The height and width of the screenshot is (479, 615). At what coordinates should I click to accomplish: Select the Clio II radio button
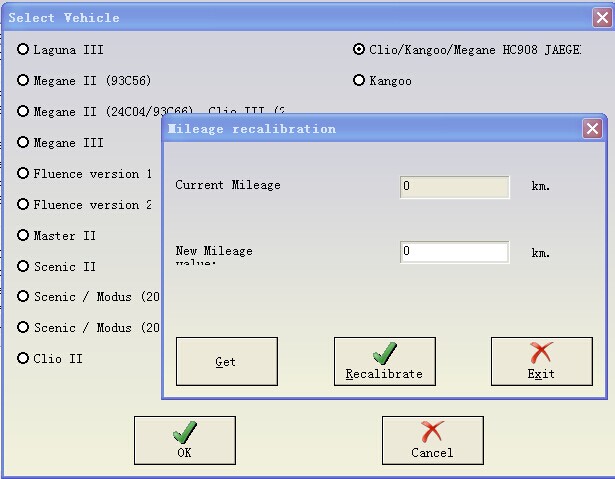click(x=24, y=358)
